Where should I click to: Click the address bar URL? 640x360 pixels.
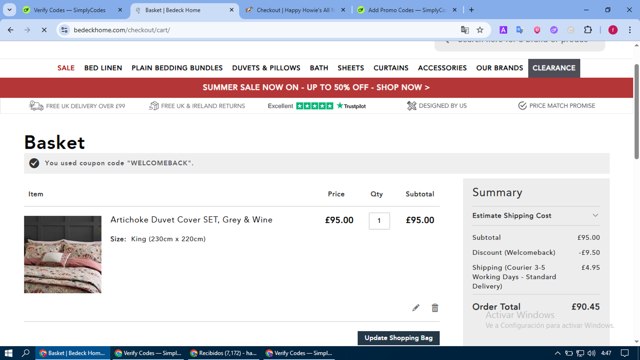(x=122, y=30)
